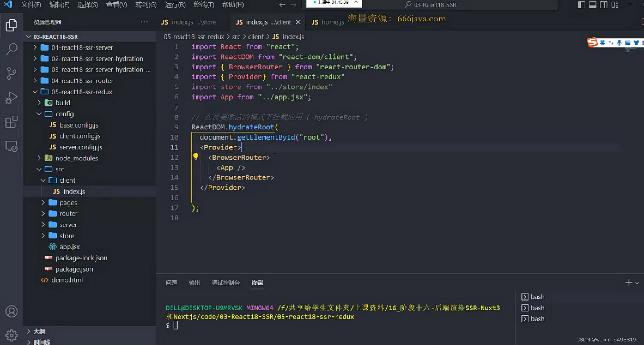Toggle the primary side bar layout icon

pos(581,5)
